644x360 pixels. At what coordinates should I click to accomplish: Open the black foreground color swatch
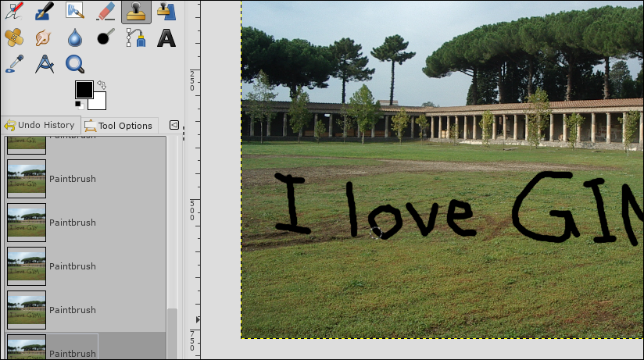[x=84, y=89]
